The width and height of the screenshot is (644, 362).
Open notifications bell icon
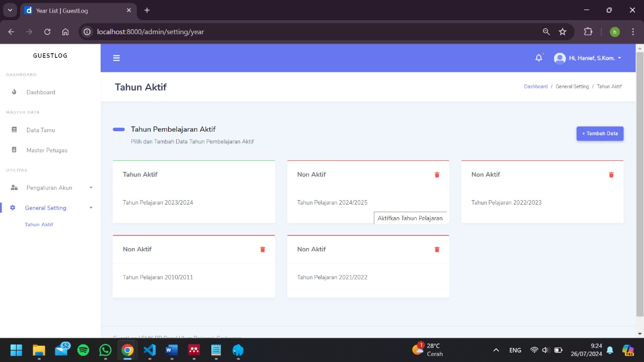point(538,58)
